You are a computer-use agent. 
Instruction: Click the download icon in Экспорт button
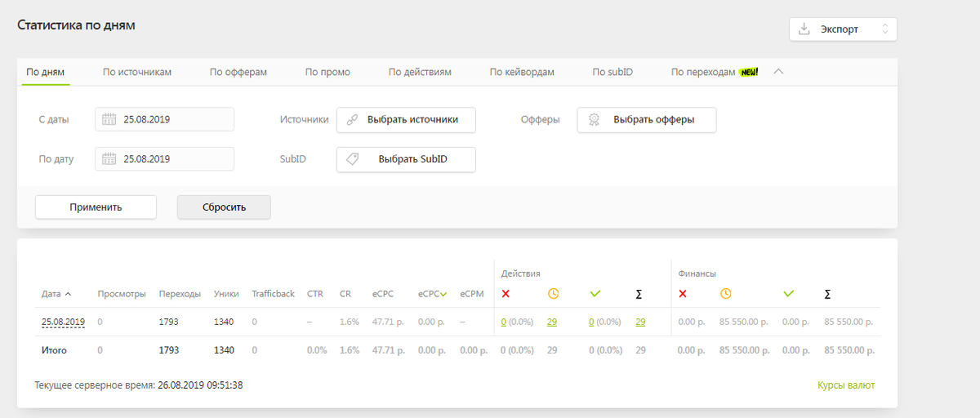804,29
